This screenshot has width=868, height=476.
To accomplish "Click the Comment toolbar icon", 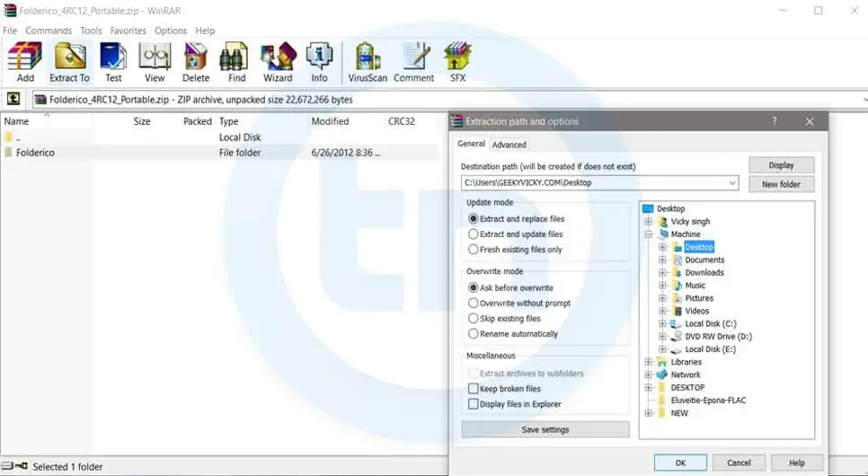I will [x=415, y=56].
